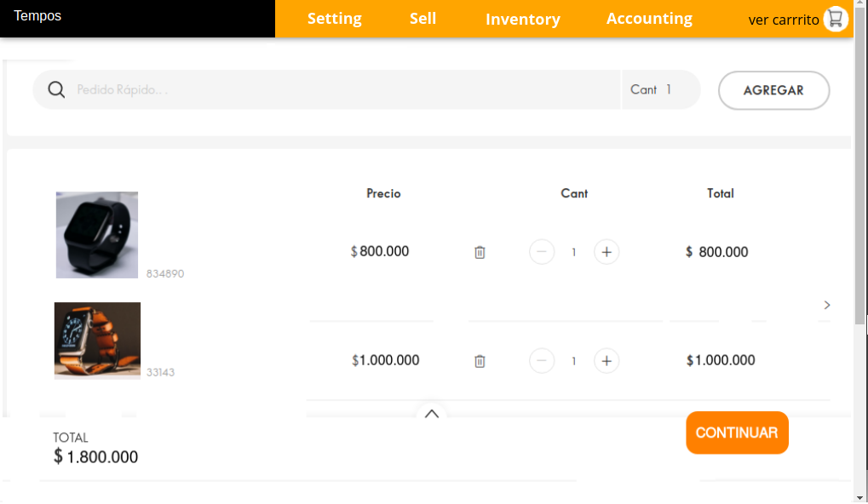The image size is (868, 504).
Task: Increase quantity of item 834890
Action: point(606,252)
